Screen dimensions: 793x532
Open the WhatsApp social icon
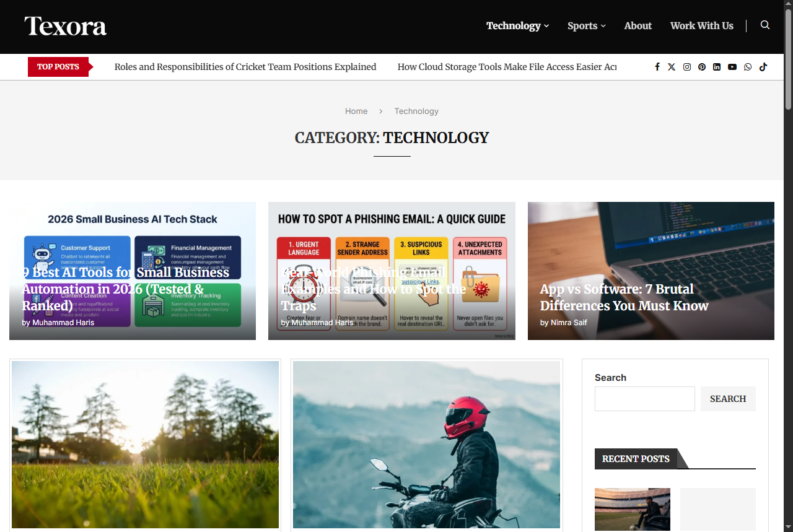(x=748, y=67)
